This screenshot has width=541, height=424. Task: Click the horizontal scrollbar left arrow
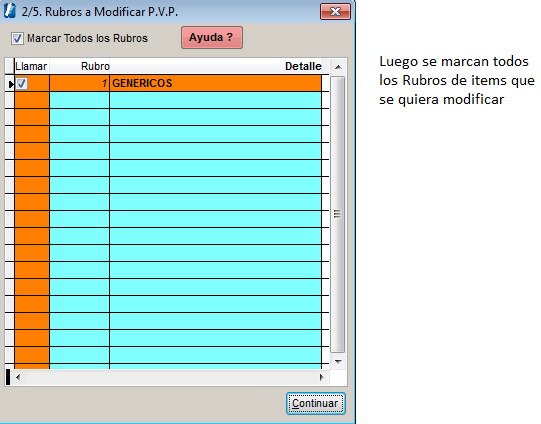pyautogui.click(x=18, y=377)
